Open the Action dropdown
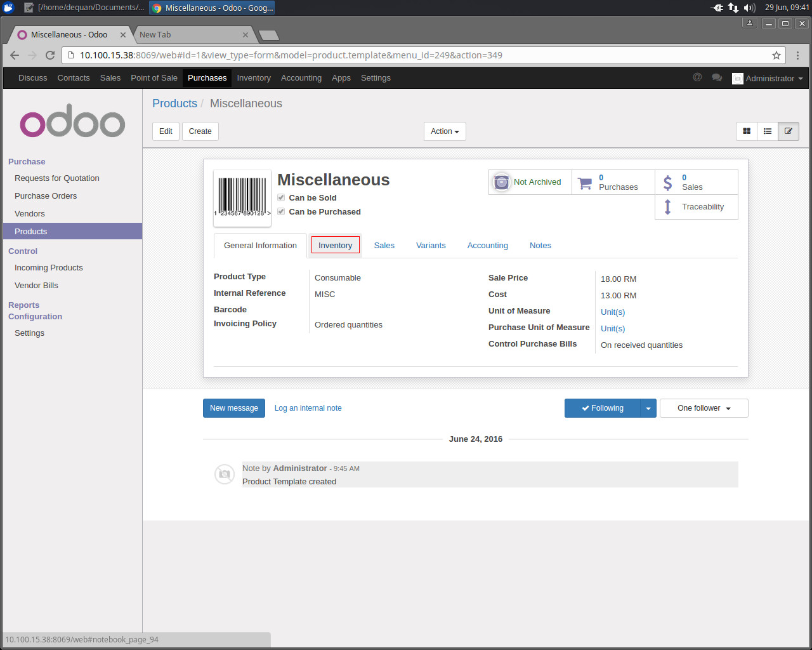Image resolution: width=812 pixels, height=650 pixels. 445,131
